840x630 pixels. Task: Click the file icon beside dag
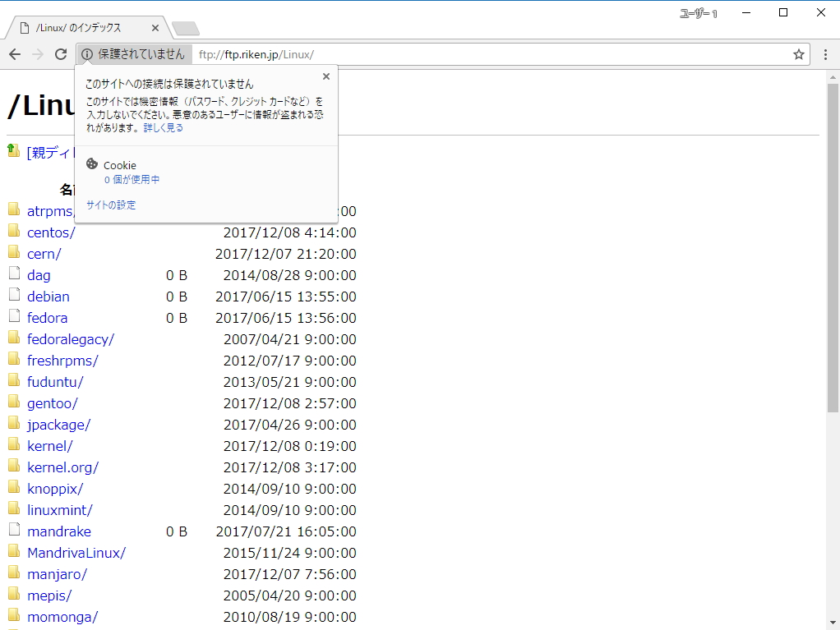coord(14,274)
